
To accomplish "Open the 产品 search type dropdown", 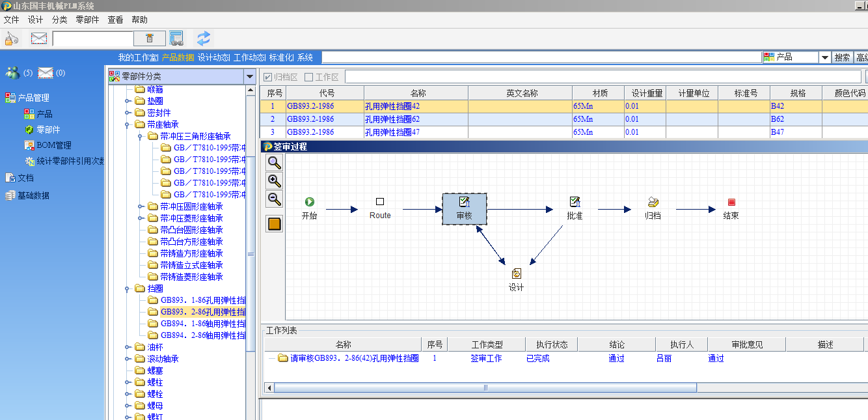I will [x=824, y=58].
